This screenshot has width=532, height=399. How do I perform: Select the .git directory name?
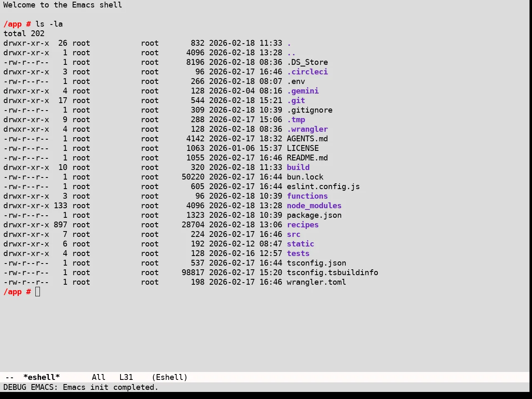(x=296, y=101)
